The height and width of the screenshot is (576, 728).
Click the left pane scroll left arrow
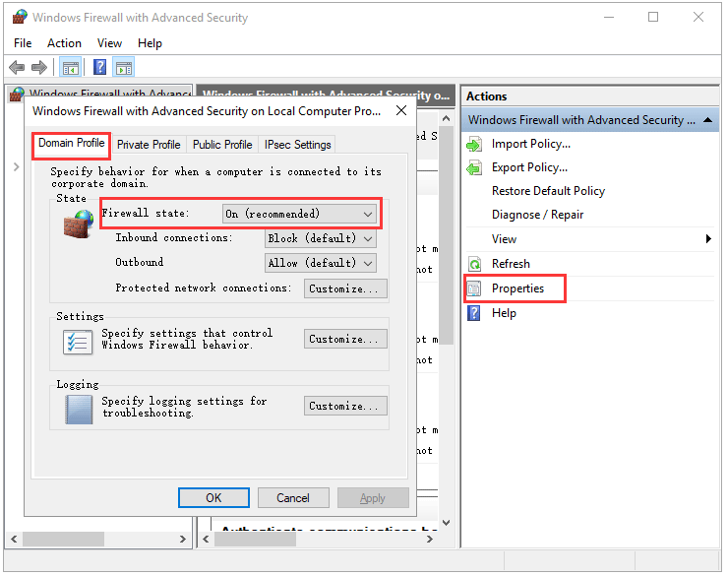coord(14,539)
